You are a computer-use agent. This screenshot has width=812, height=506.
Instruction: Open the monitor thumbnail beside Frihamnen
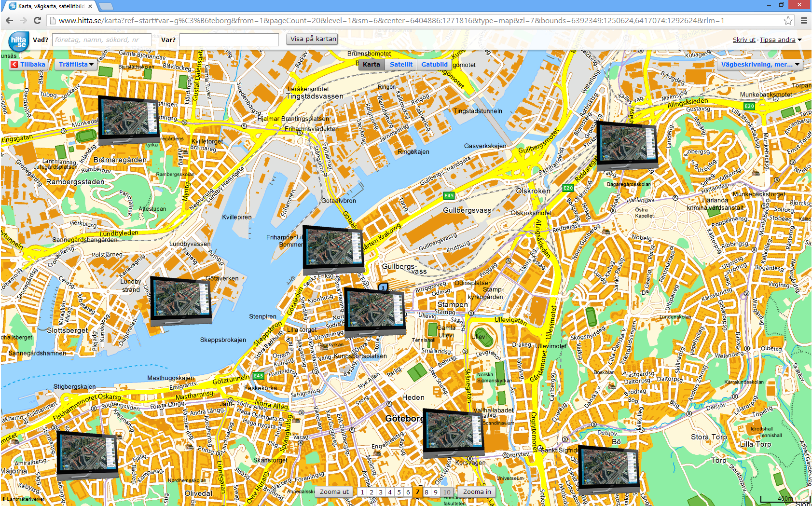(x=333, y=249)
